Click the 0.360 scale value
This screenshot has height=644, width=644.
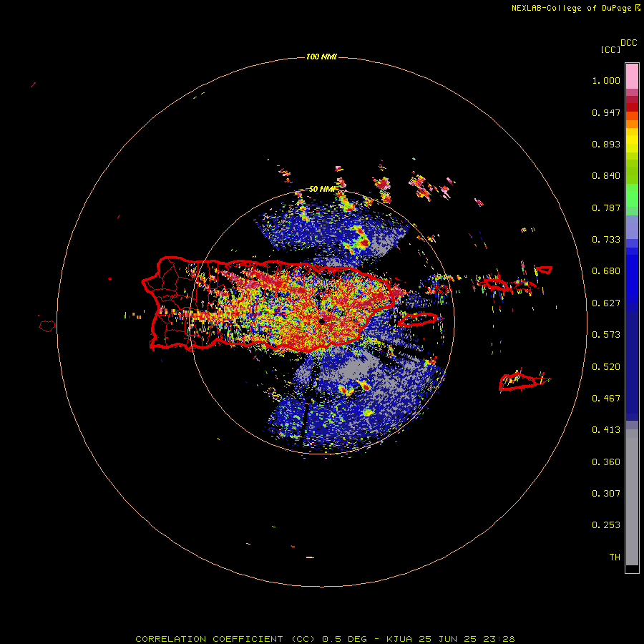point(606,462)
